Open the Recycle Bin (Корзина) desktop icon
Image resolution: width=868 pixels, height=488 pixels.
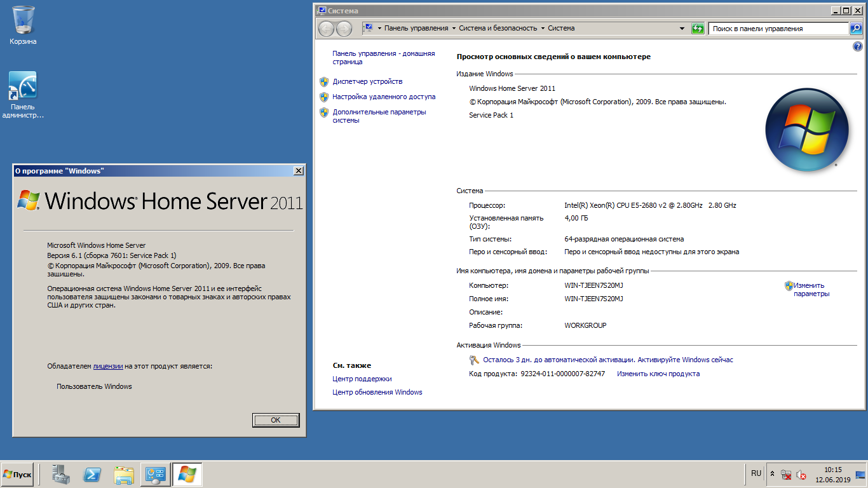(x=23, y=25)
